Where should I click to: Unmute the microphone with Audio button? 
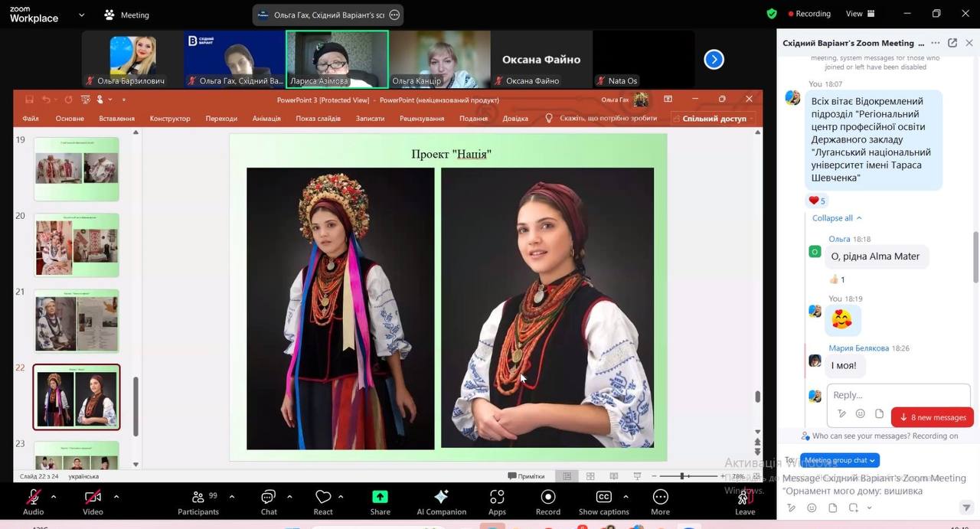tap(33, 501)
